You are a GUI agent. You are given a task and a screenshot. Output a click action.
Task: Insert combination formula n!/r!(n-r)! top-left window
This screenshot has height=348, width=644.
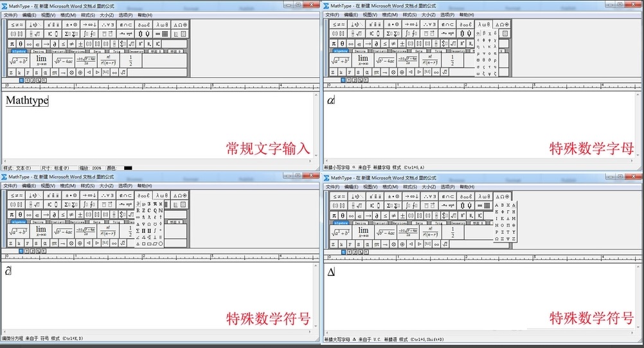(108, 61)
